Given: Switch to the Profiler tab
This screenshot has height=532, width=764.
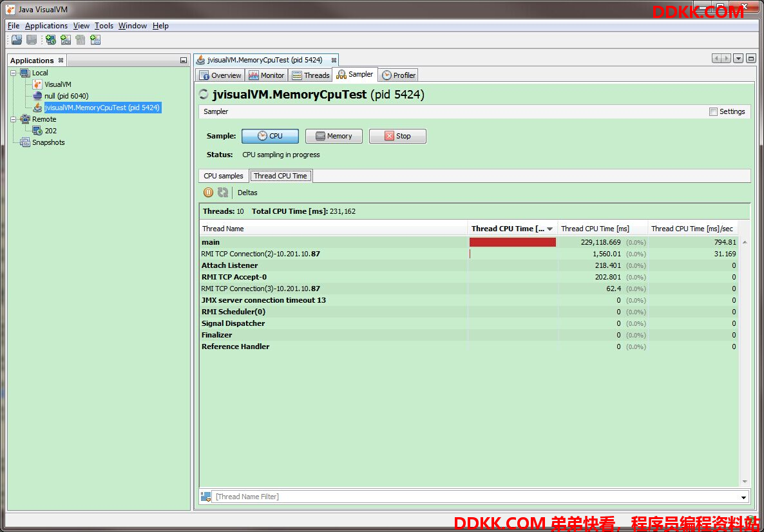Looking at the screenshot, I should (x=399, y=75).
